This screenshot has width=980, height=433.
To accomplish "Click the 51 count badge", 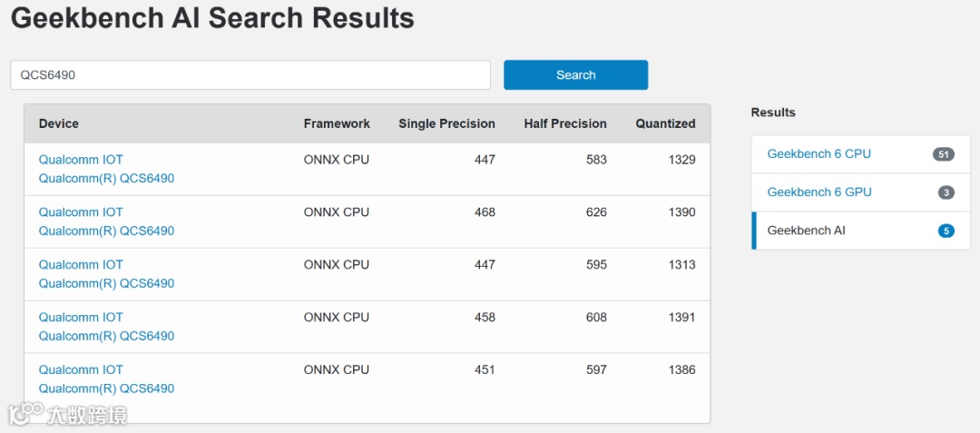I will click(943, 154).
